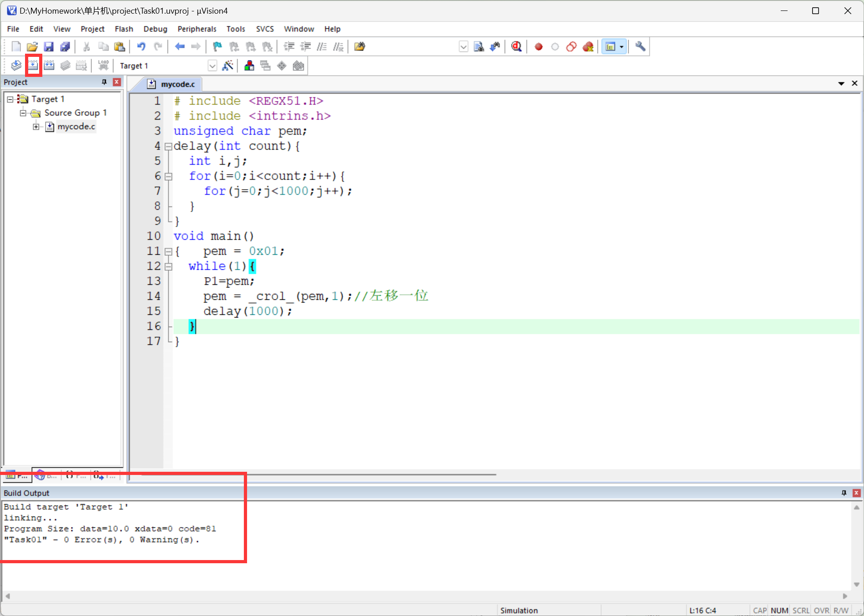Translate the current file
Screen dimensions: 864x616
(x=16, y=66)
